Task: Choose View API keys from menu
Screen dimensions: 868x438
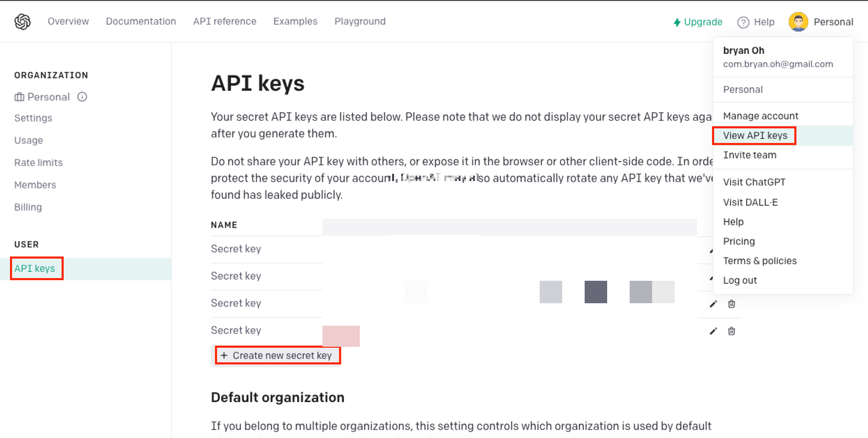Action: click(783, 136)
